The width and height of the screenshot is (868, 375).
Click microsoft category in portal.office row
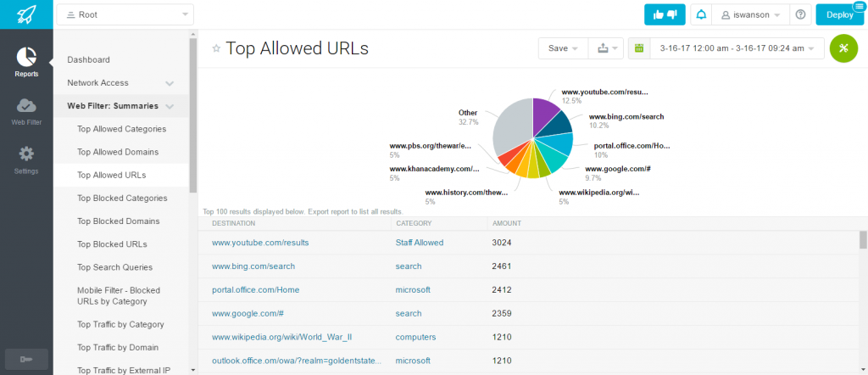pyautogui.click(x=413, y=289)
